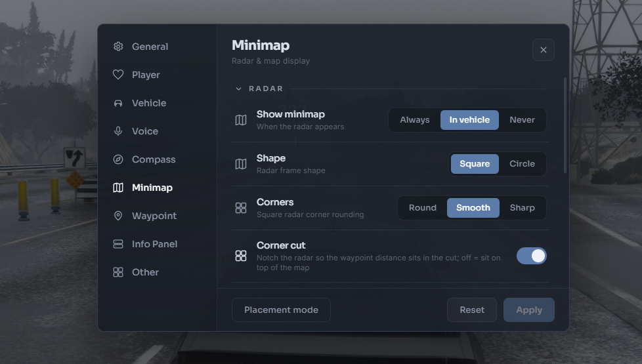Open Voice microphone icon section
642x364 pixels.
point(118,131)
